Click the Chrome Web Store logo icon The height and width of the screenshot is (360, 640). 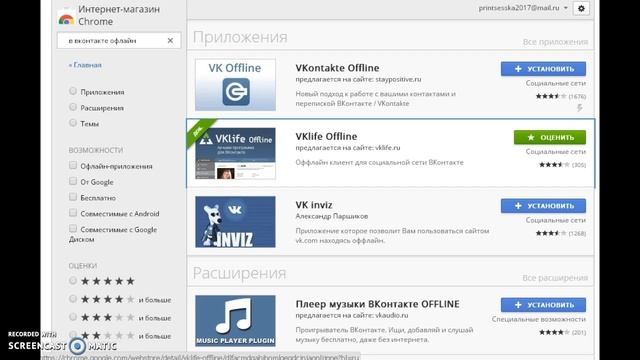[x=66, y=18]
